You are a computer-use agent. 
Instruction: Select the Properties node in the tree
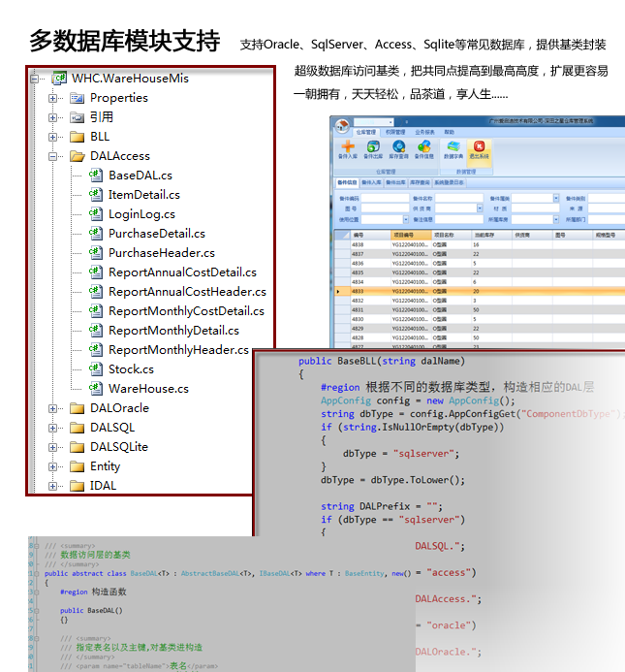118,98
